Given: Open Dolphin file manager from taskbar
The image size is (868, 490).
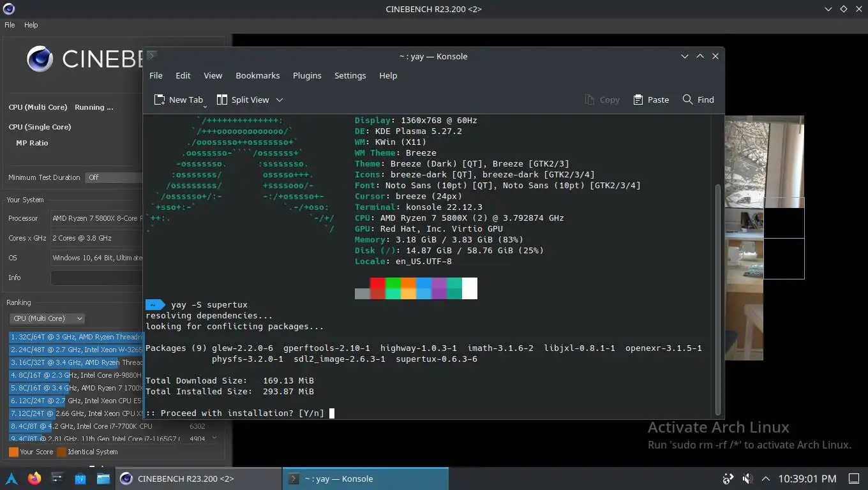Looking at the screenshot, I should pyautogui.click(x=103, y=479).
